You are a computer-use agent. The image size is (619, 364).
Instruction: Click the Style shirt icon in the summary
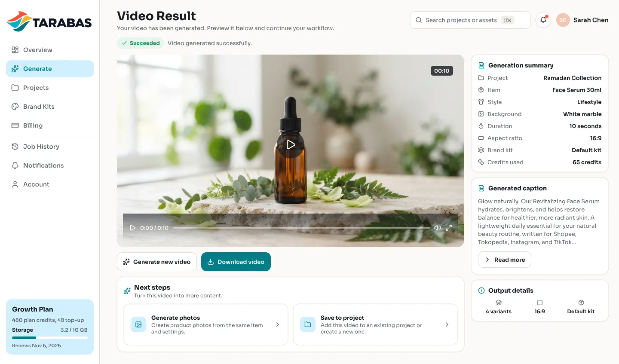point(481,102)
